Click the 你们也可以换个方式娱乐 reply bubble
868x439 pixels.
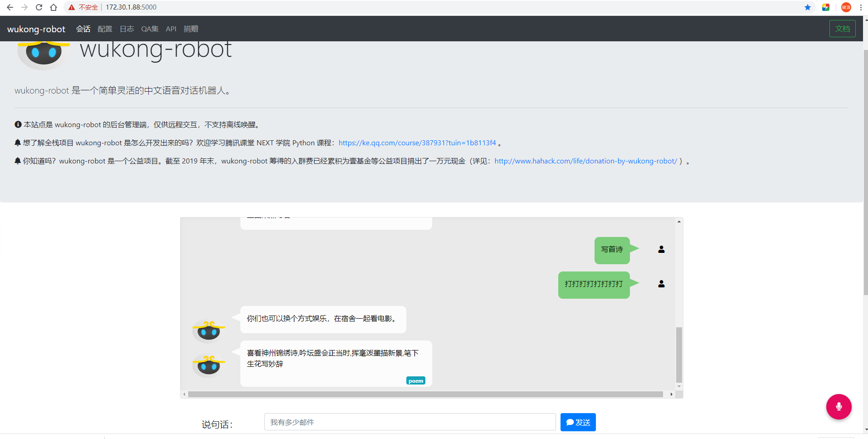pos(323,319)
